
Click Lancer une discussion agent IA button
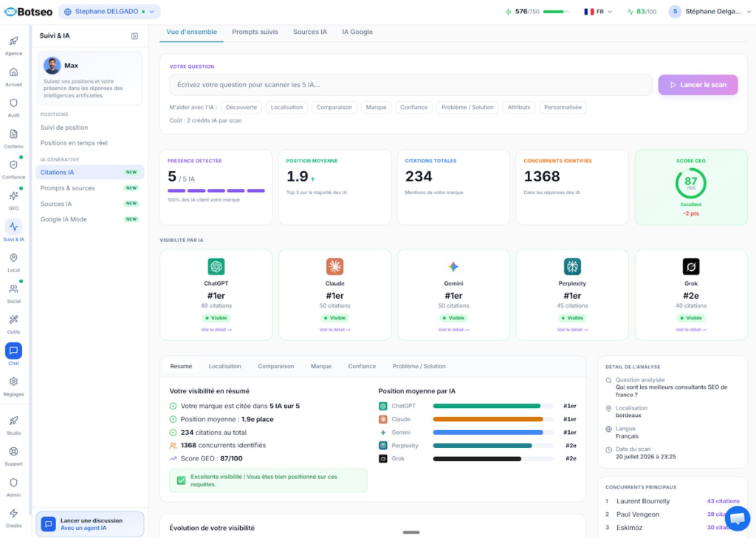coord(89,524)
